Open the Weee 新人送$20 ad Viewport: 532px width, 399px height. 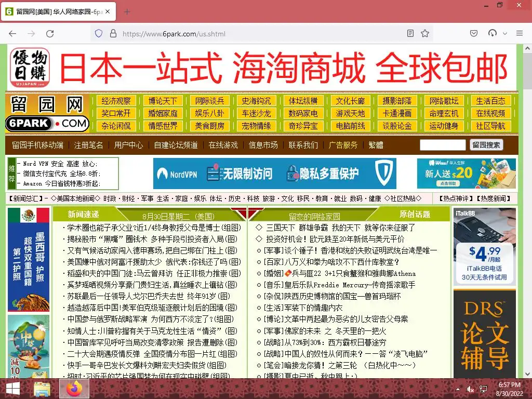click(x=467, y=174)
